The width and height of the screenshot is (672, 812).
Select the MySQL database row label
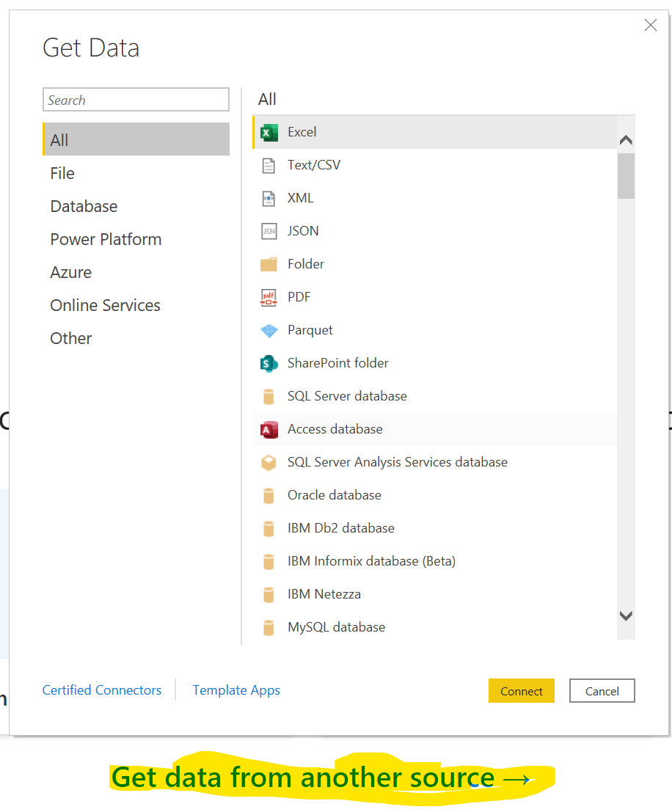point(336,627)
